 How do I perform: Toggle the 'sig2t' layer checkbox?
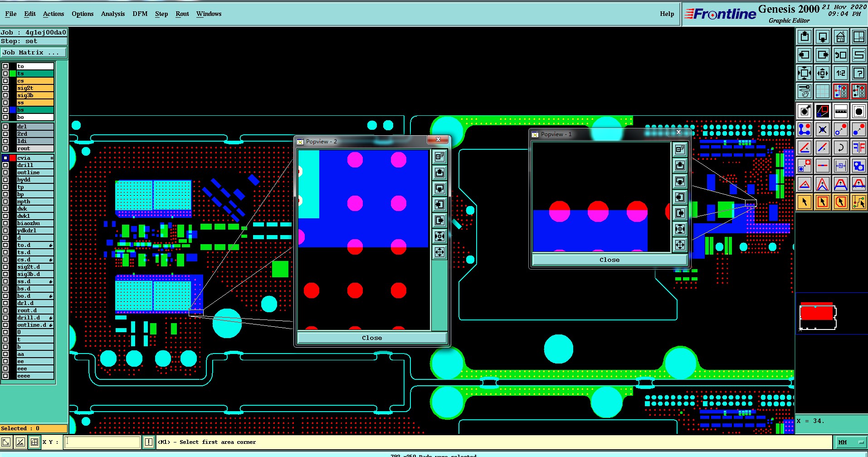point(5,88)
